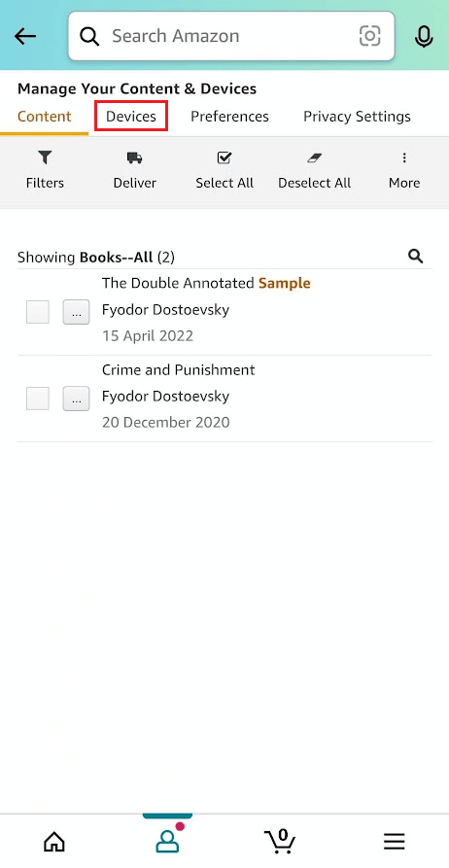
Task: Click the Deselect All eraser icon
Action: pos(314,158)
